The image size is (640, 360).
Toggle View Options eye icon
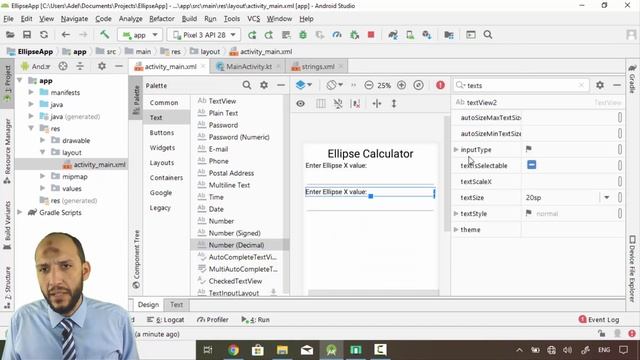coord(300,104)
